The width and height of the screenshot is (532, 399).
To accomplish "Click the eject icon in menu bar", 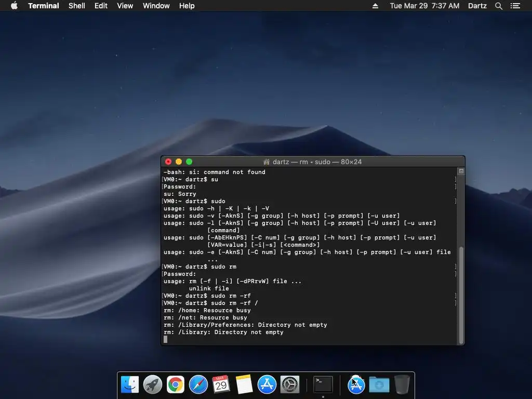I will coord(375,6).
